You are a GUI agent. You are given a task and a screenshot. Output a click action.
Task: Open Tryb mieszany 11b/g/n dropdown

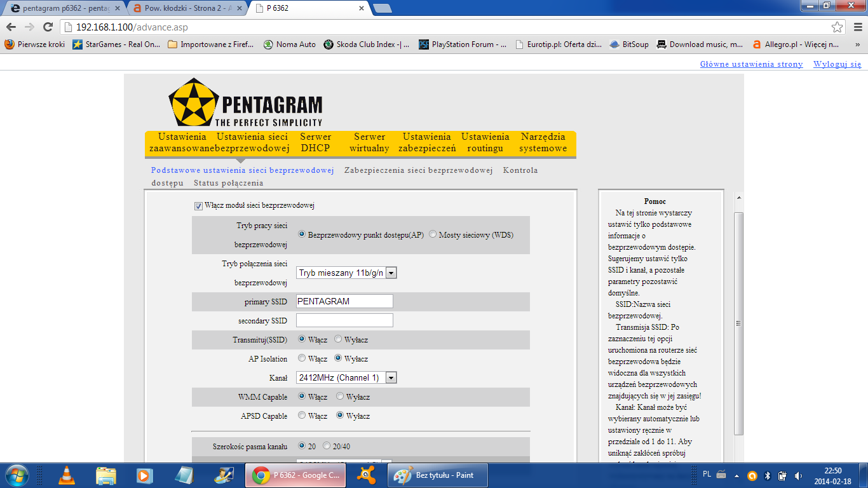tap(346, 273)
